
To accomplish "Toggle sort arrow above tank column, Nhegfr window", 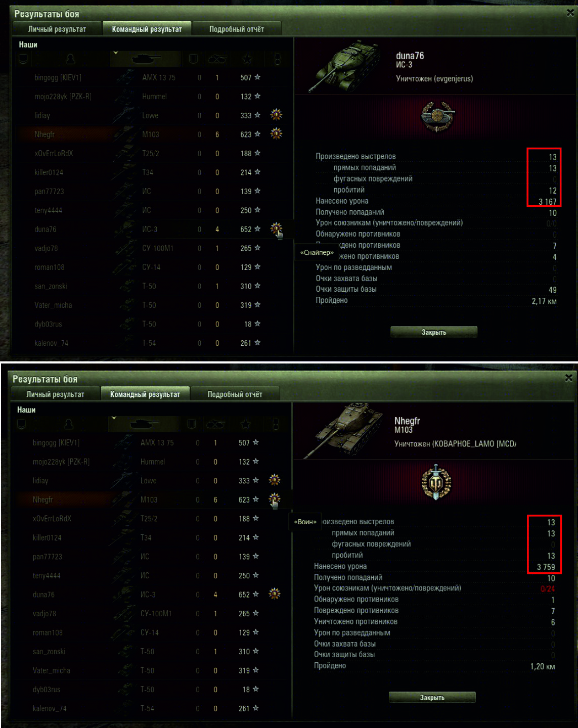I will 114,418.
